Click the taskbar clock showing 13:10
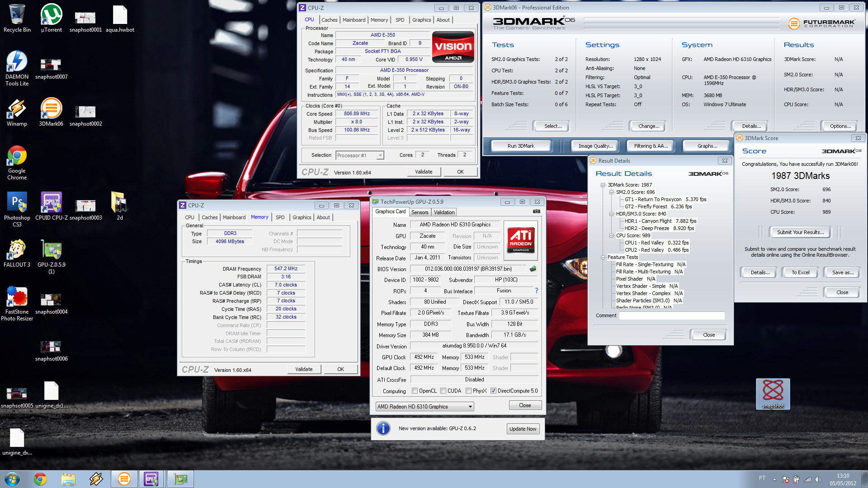The width and height of the screenshot is (868, 488). [843, 479]
